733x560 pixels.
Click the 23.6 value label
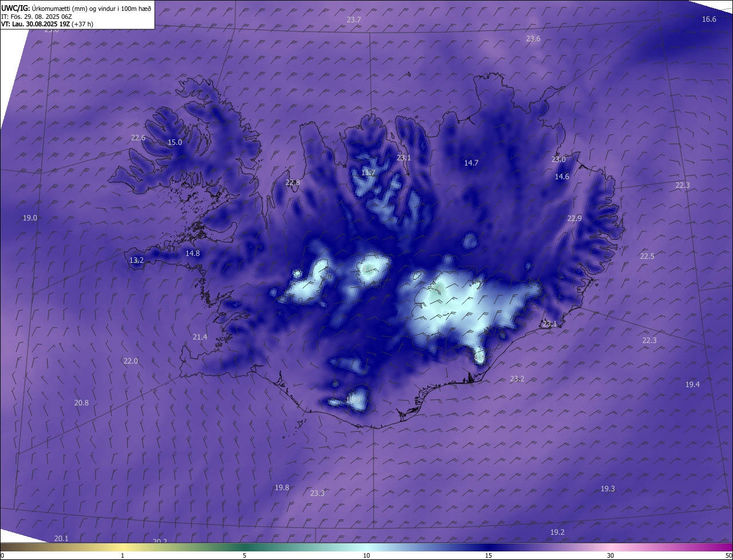pyautogui.click(x=533, y=39)
